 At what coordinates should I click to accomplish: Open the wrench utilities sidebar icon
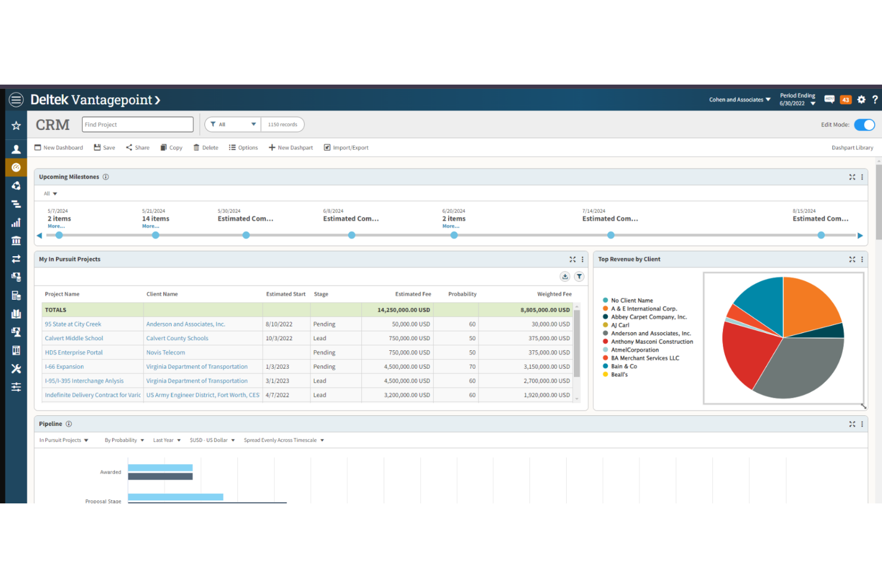(16, 369)
